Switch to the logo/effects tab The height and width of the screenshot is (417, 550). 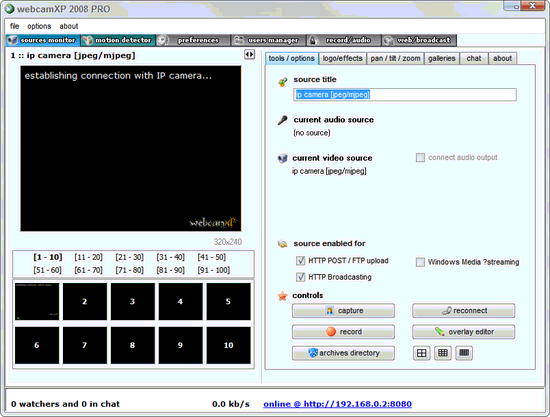(x=342, y=59)
